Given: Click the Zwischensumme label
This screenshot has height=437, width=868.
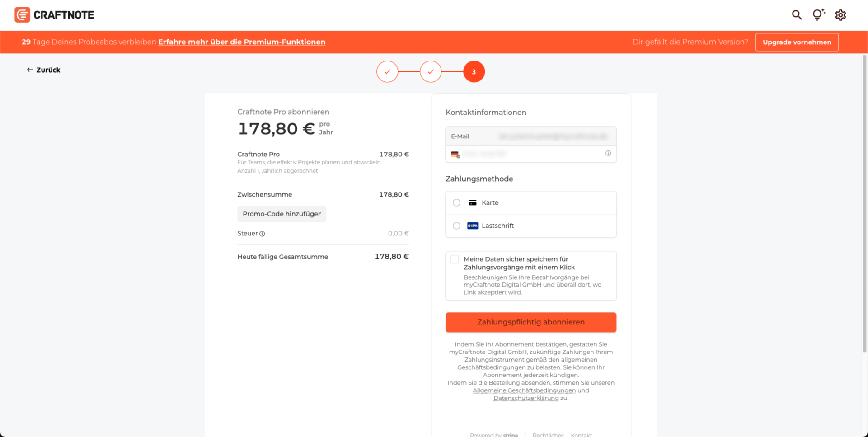Looking at the screenshot, I should point(265,194).
